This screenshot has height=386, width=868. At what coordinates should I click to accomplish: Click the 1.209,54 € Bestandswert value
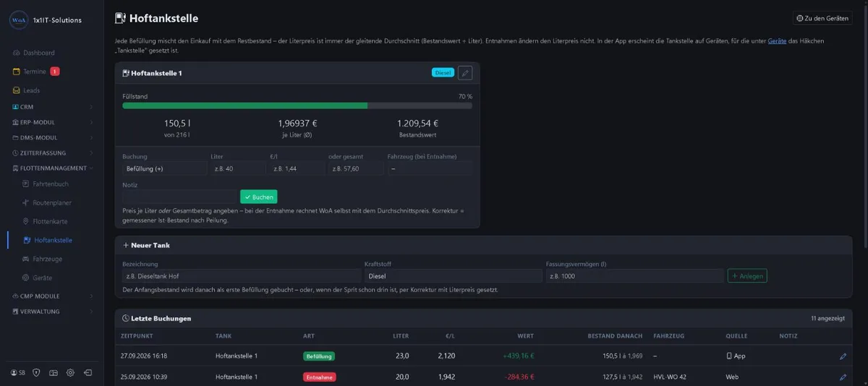coord(417,124)
